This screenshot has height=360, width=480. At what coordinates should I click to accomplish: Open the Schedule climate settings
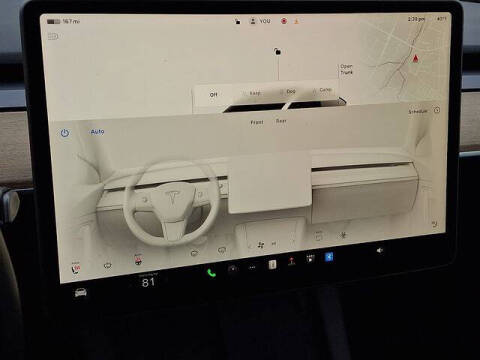418,111
